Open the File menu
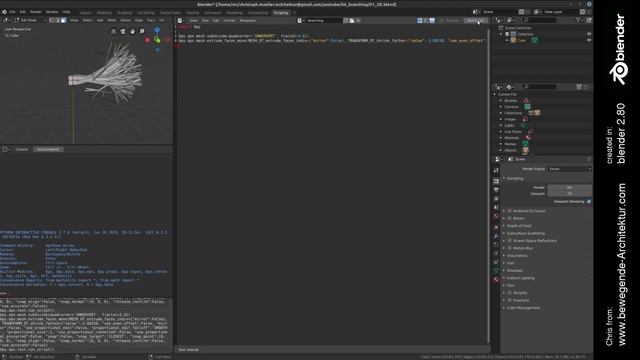 (x=12, y=12)
